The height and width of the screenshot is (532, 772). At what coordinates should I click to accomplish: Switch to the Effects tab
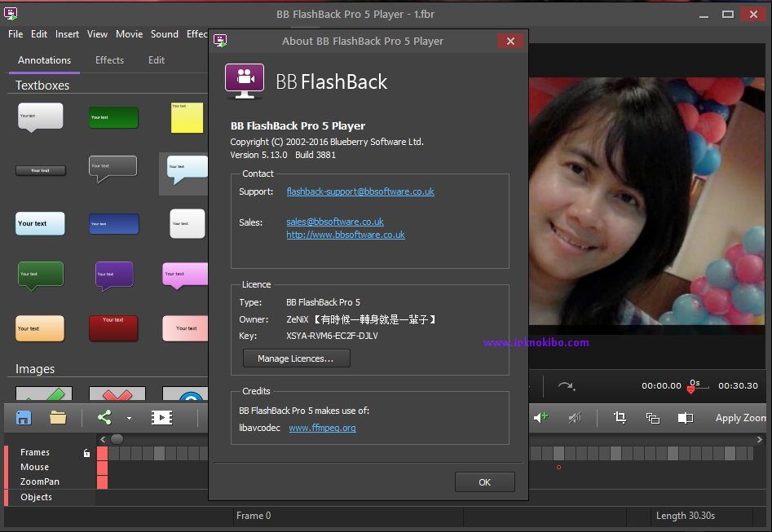pyautogui.click(x=109, y=60)
